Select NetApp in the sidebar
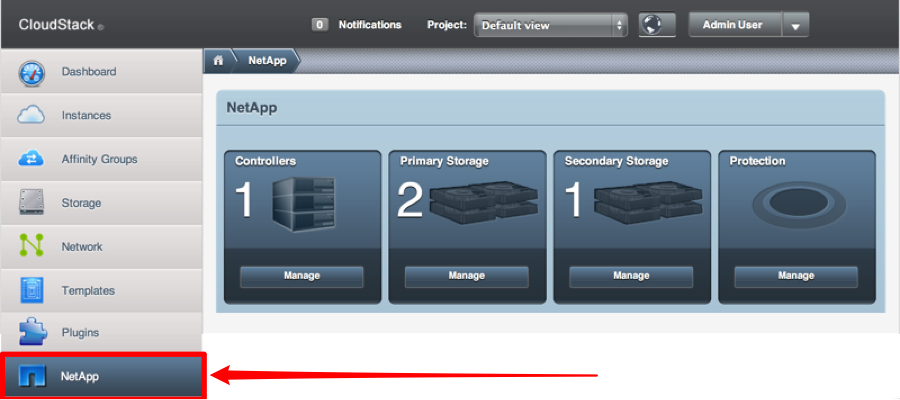The image size is (900, 400). point(103,376)
